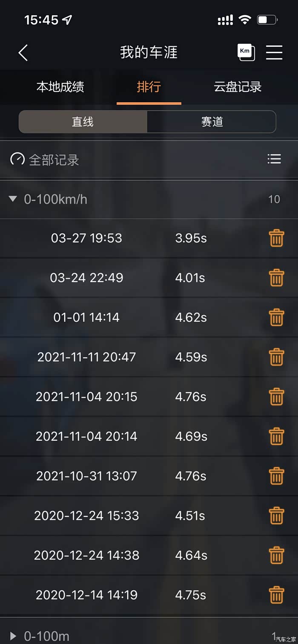This screenshot has width=298, height=644.
Task: Delete the 2021-11-11 20:47 record
Action: (276, 357)
